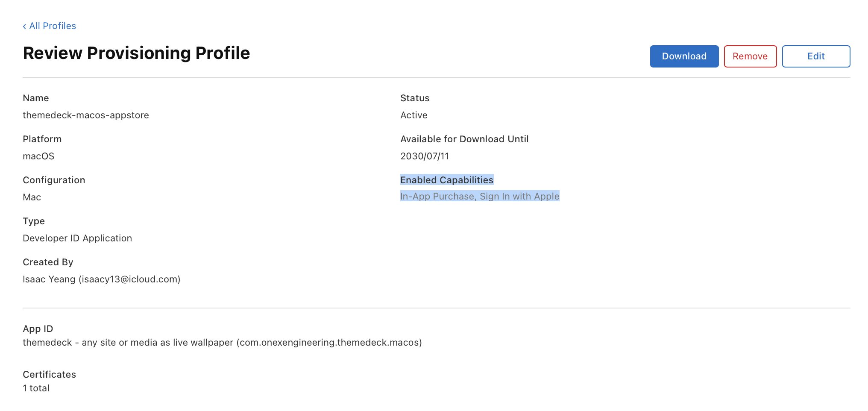Click the Mac configuration value
Viewport: 868px width, 411px height.
coord(32,197)
